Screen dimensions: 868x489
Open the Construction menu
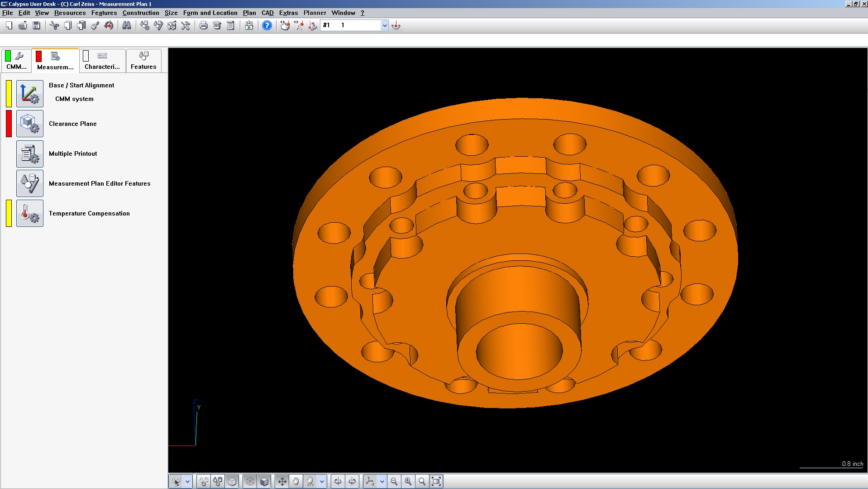(141, 13)
